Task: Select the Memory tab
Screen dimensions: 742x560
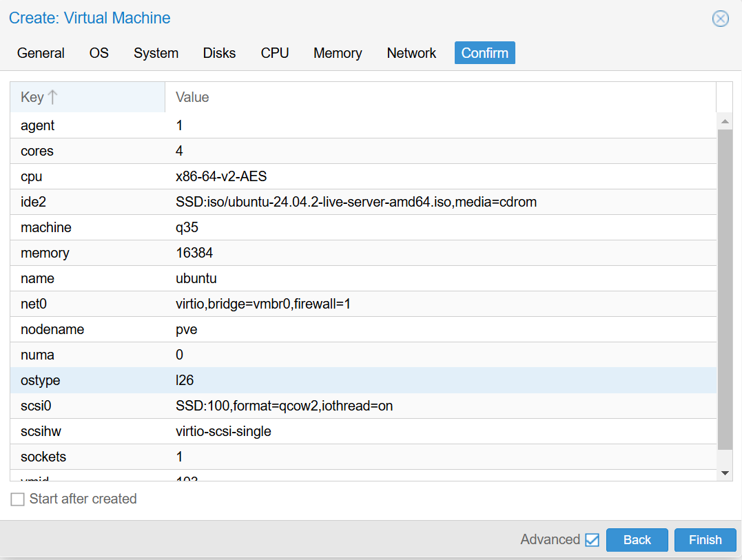Action: (x=338, y=53)
